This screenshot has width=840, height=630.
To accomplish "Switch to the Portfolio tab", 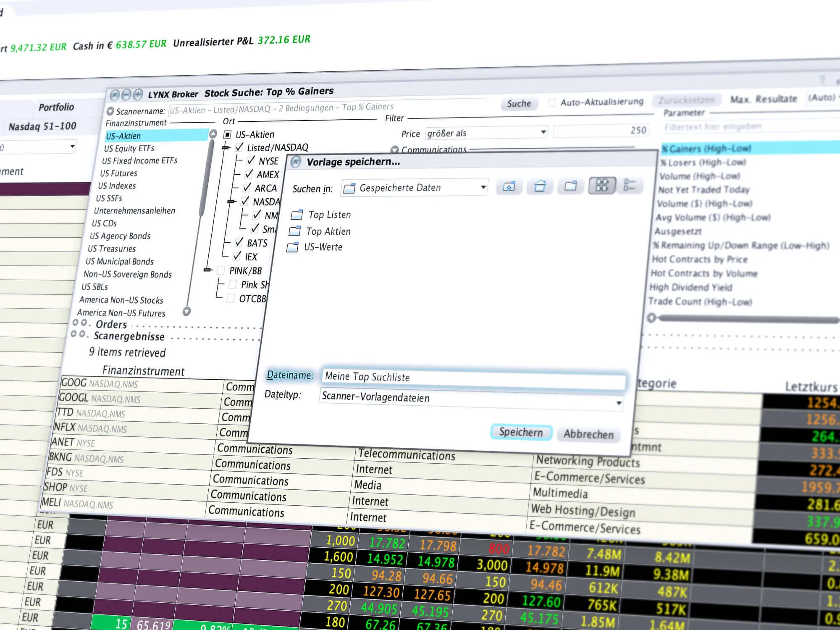I will (56, 107).
